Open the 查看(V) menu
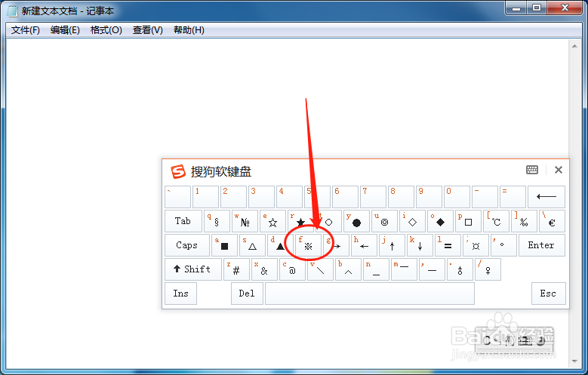This screenshot has height=375, width=588. point(148,30)
